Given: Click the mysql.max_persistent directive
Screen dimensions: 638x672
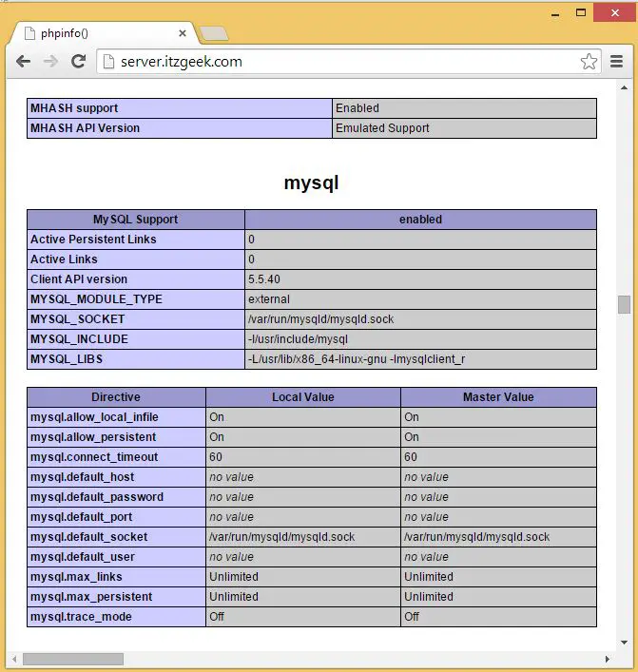Looking at the screenshot, I should coord(91,597).
